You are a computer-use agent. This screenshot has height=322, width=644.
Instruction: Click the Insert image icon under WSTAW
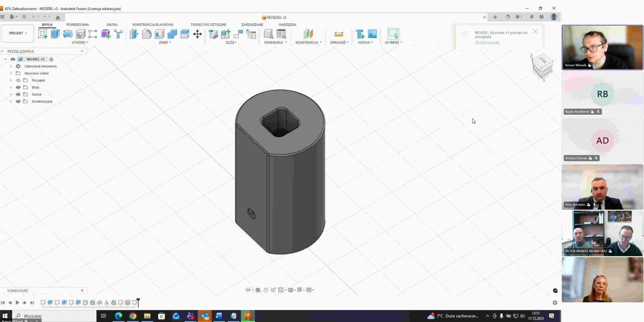[x=372, y=34]
